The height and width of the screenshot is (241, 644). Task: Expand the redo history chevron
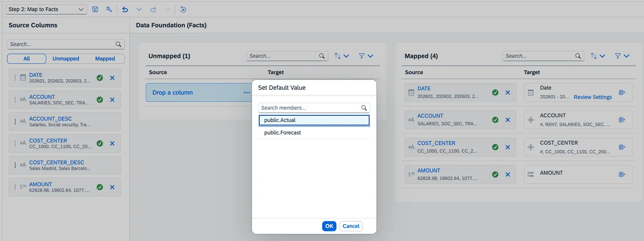(167, 9)
